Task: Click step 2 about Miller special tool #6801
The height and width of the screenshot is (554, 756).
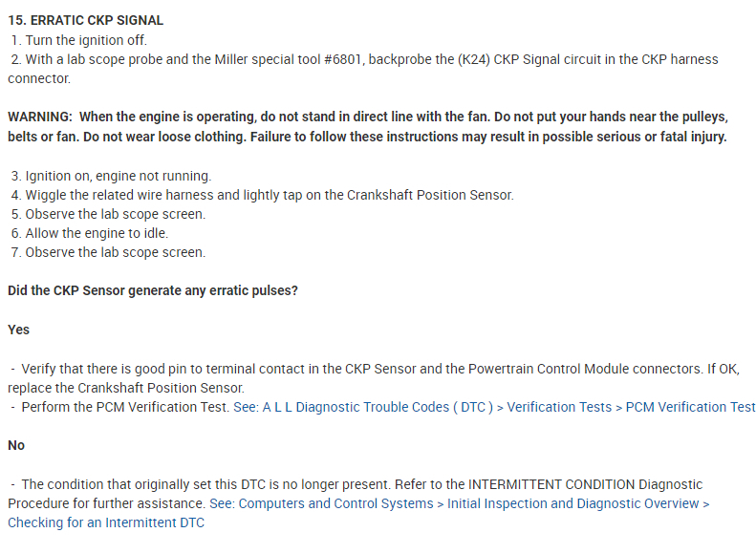Action: point(363,59)
